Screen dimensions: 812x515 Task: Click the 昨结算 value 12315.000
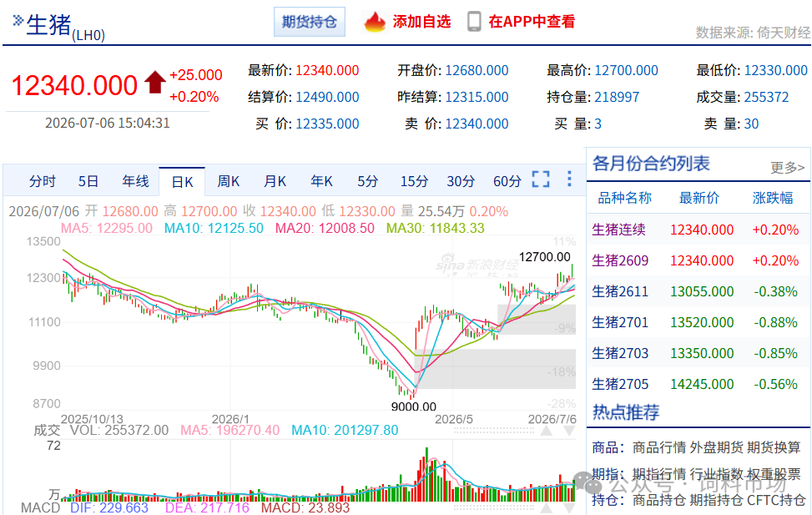click(x=477, y=98)
